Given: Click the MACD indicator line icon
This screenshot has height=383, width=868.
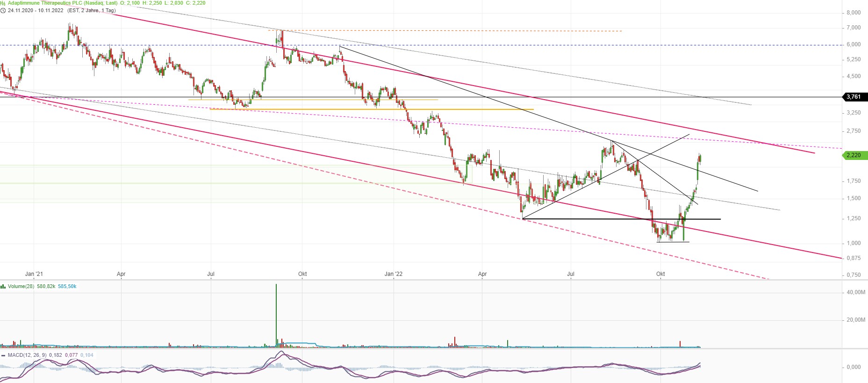Looking at the screenshot, I should [3, 355].
